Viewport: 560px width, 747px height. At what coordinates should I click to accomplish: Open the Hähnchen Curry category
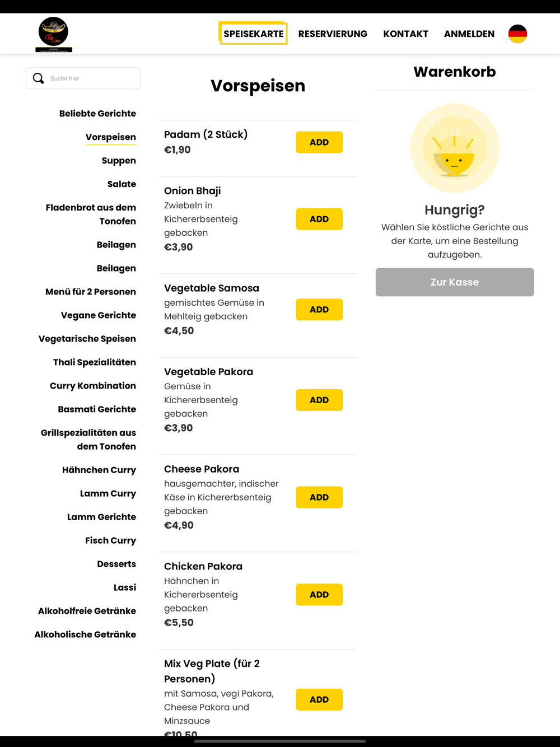click(99, 470)
